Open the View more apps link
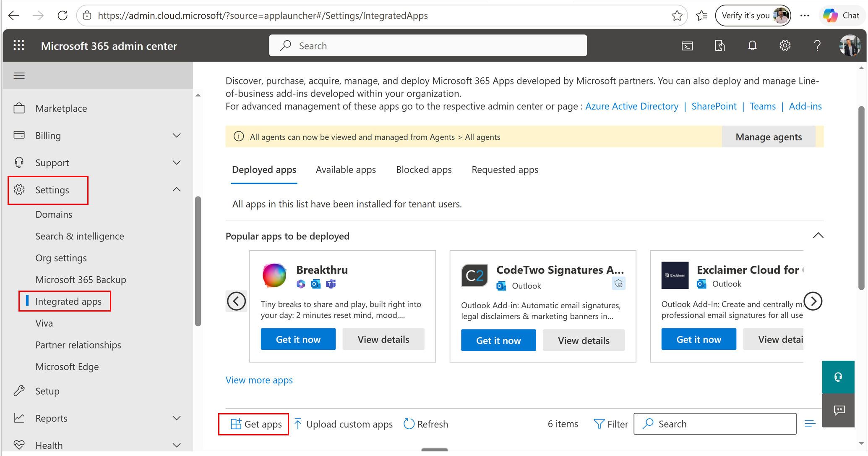 coord(259,380)
